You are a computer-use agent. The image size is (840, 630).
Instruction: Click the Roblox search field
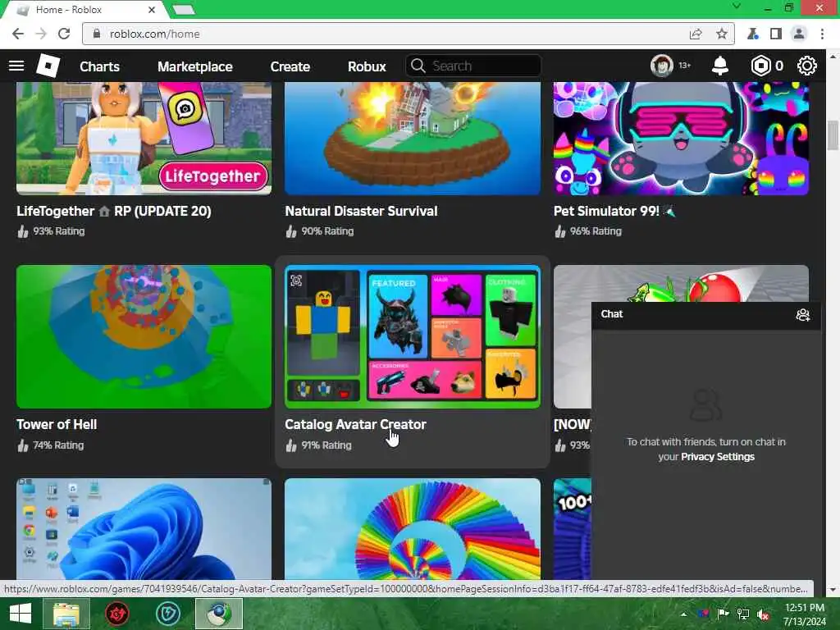click(x=473, y=66)
